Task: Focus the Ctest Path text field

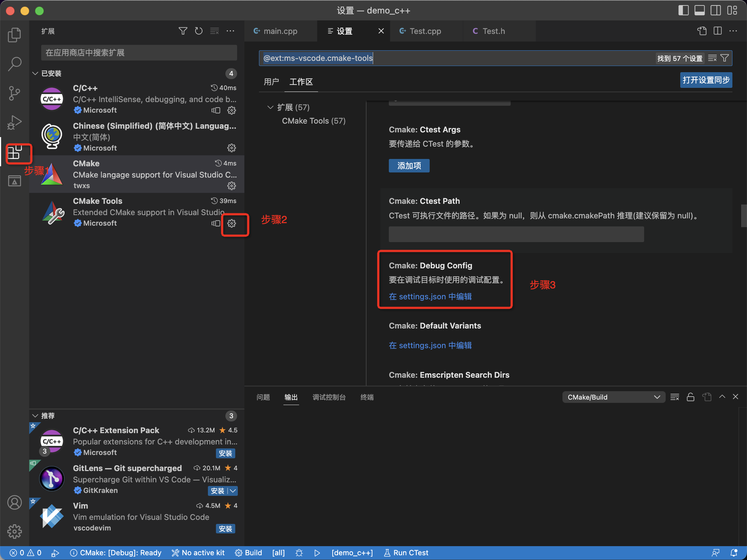Action: click(x=516, y=234)
